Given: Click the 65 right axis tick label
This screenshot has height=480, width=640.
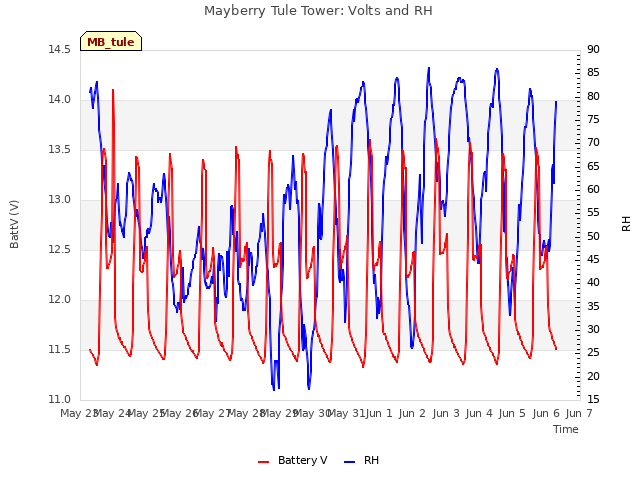Looking at the screenshot, I should coord(593,166).
